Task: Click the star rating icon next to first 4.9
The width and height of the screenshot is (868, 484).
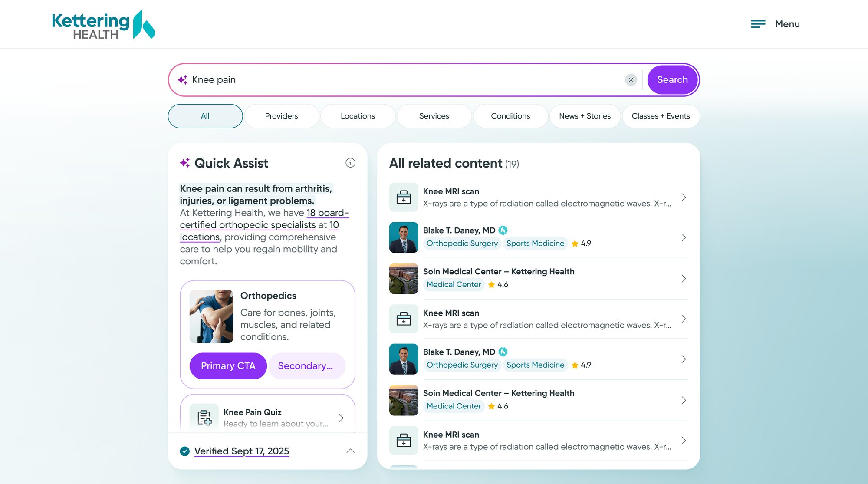Action: point(575,244)
